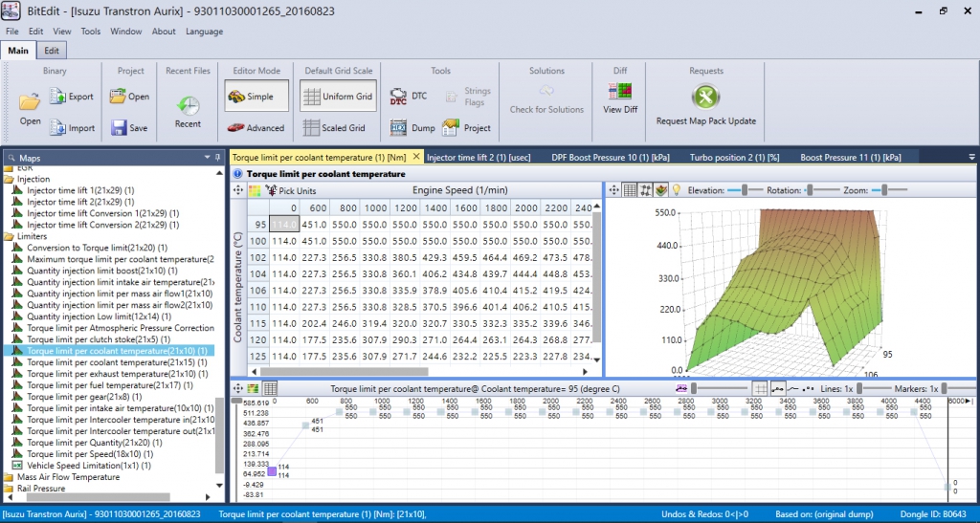Viewport: 980px width, 523px height.
Task: Click the Maps panel vertical scrollbar
Action: [x=219, y=435]
